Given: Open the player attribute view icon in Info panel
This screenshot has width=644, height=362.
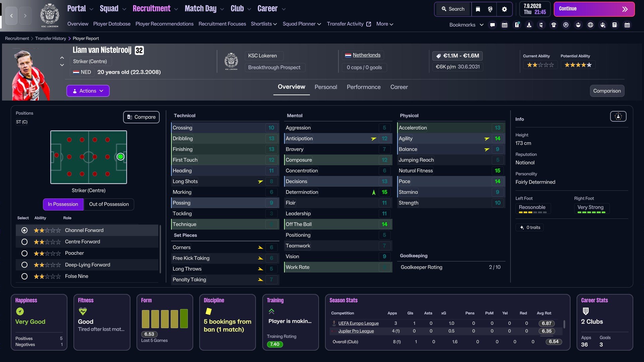Looking at the screenshot, I should click(x=618, y=116).
